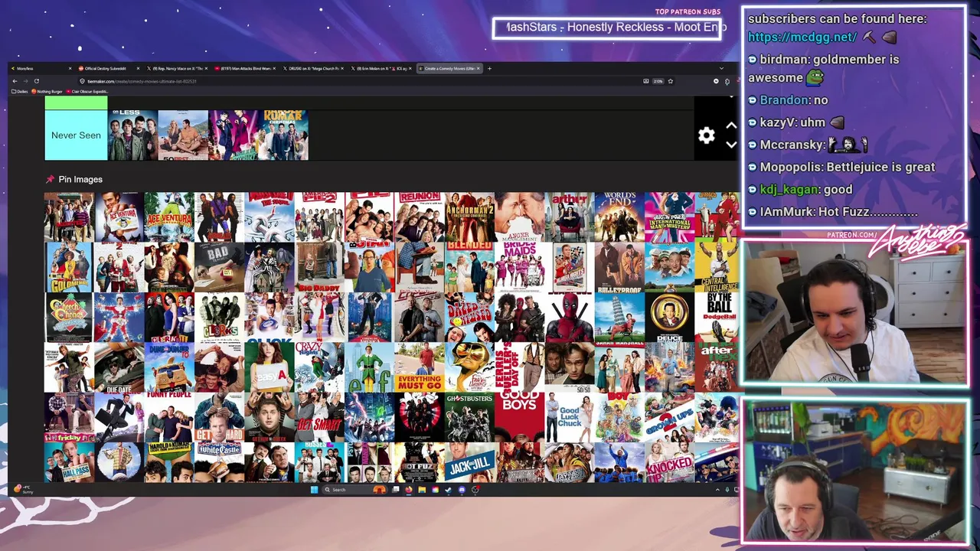Select the Easy A poster
The height and width of the screenshot is (551, 980).
click(x=269, y=367)
